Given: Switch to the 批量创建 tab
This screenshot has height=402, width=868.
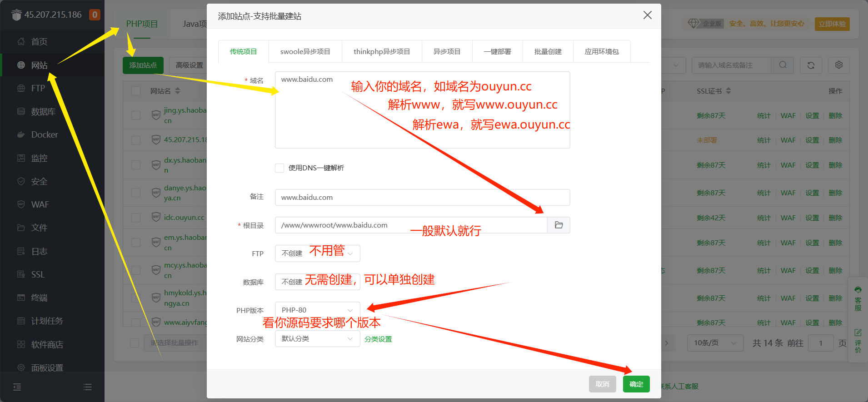Looking at the screenshot, I should point(548,52).
